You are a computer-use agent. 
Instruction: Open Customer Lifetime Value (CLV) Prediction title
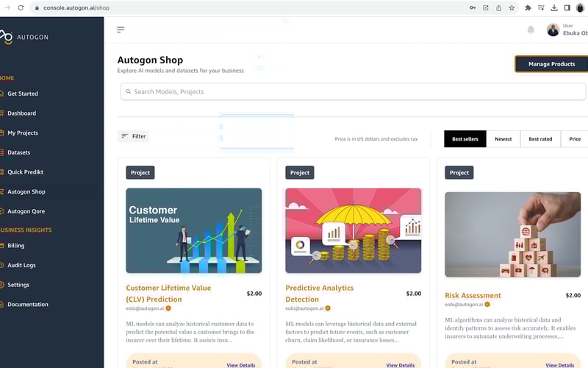coord(168,294)
